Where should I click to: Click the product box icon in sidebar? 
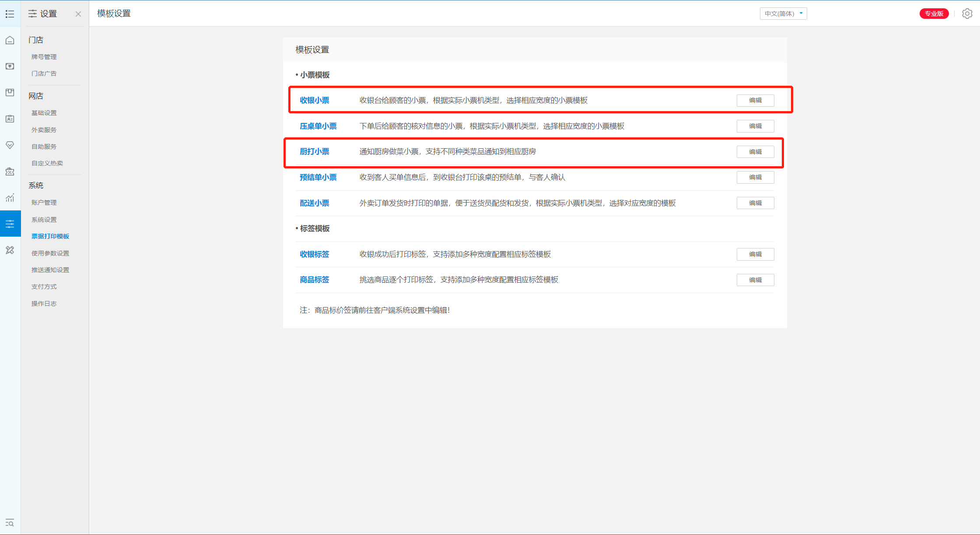[10, 92]
